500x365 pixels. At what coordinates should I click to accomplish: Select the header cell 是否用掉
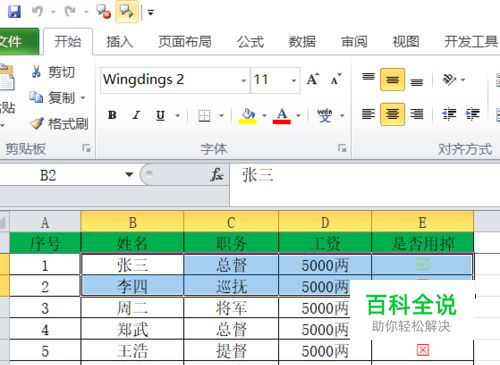[x=423, y=243]
